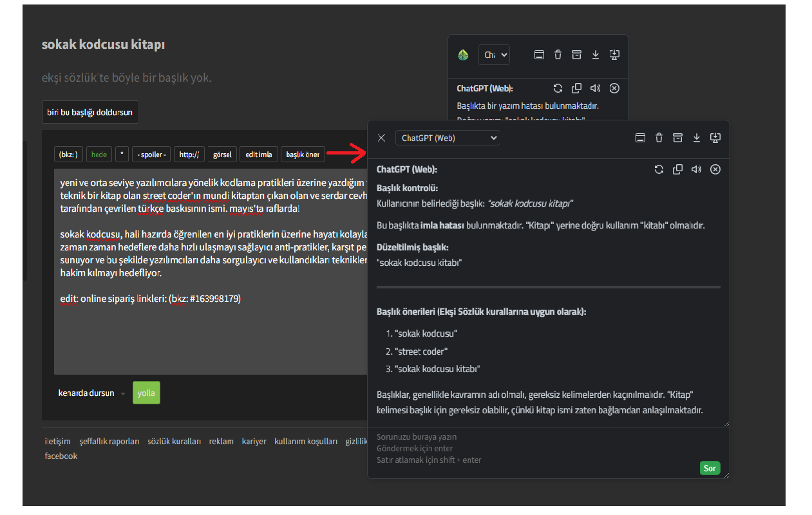Click the download arrow icon in the front panel
Viewport: 812px width, 515px height.
coord(696,138)
